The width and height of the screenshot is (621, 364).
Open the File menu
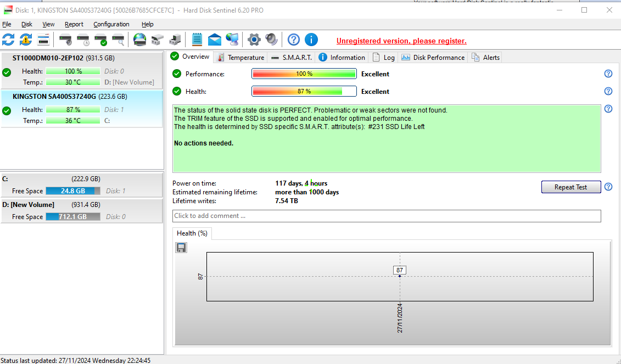[7, 24]
